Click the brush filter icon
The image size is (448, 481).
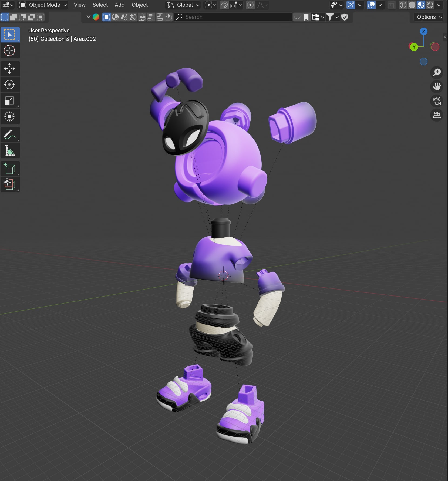142,17
